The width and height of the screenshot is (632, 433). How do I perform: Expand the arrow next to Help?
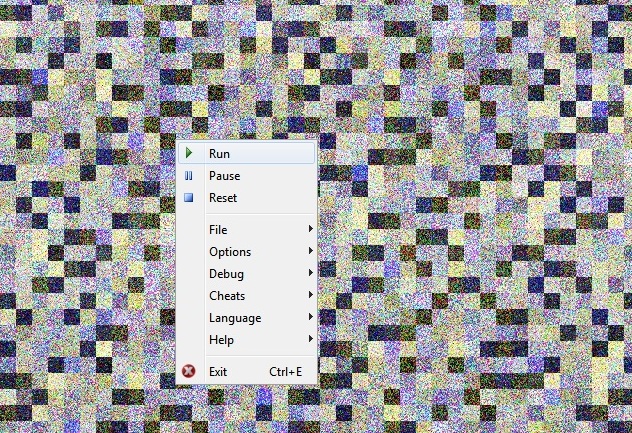(310, 339)
